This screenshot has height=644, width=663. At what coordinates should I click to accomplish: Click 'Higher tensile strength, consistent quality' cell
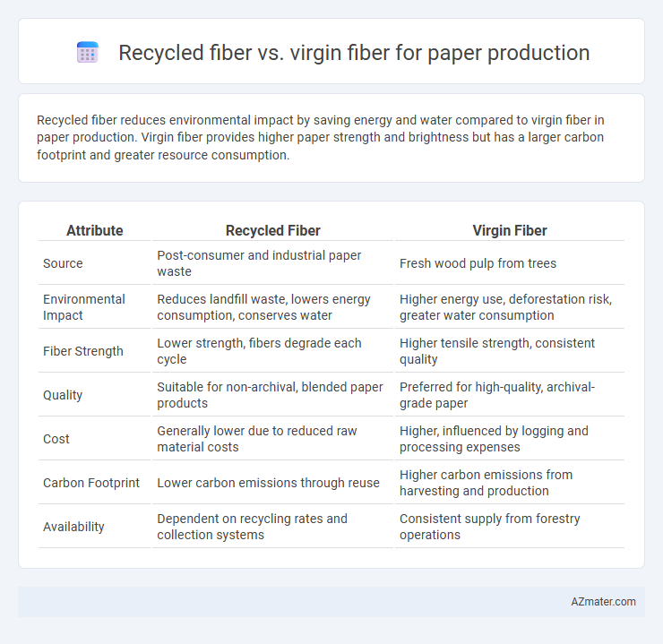(x=510, y=351)
